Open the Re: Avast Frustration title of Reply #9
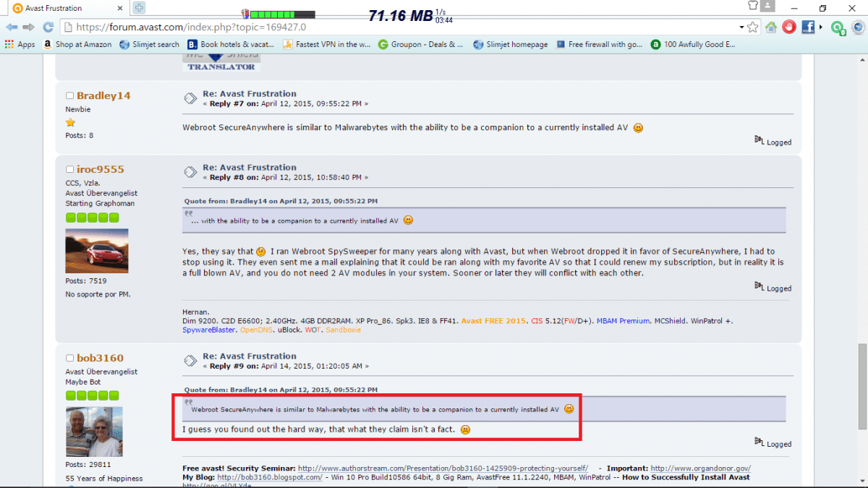The image size is (868, 488). tap(250, 356)
